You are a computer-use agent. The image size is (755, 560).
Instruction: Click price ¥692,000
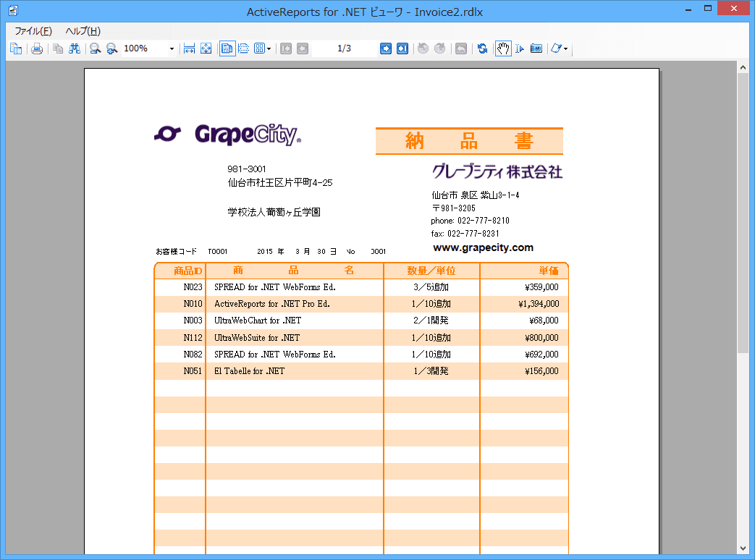coord(541,355)
